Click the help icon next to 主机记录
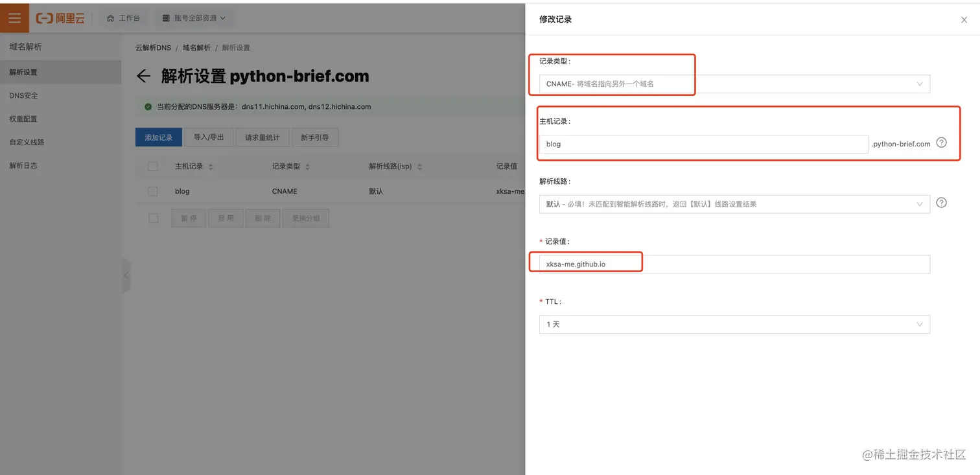The image size is (980, 475). point(942,143)
